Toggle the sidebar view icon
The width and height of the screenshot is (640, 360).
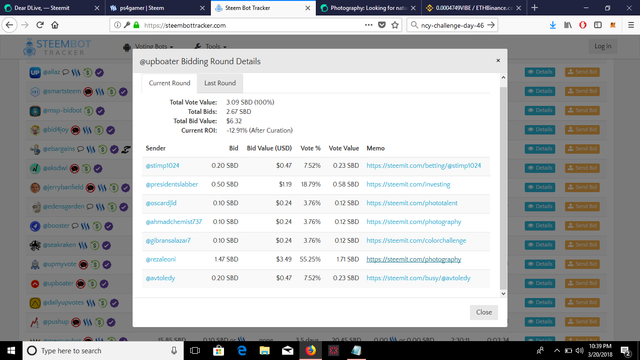[598, 25]
